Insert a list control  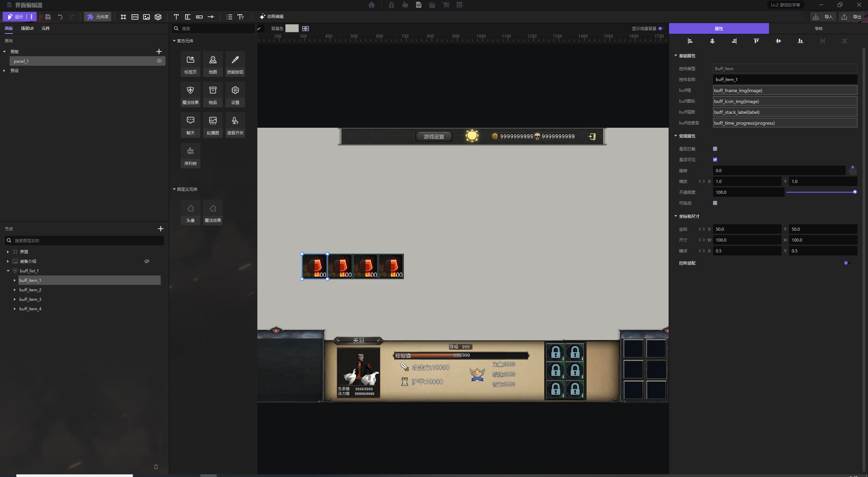[229, 17]
